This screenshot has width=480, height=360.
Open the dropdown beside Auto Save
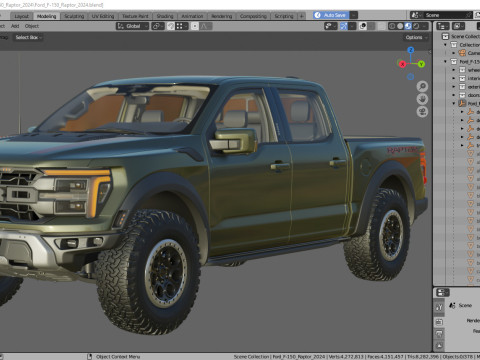(x=354, y=15)
